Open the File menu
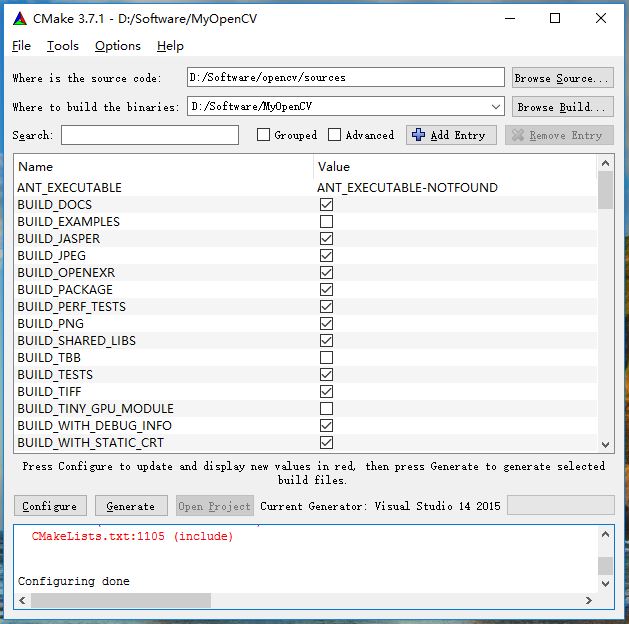Screen dimensions: 629x624 pyautogui.click(x=21, y=46)
